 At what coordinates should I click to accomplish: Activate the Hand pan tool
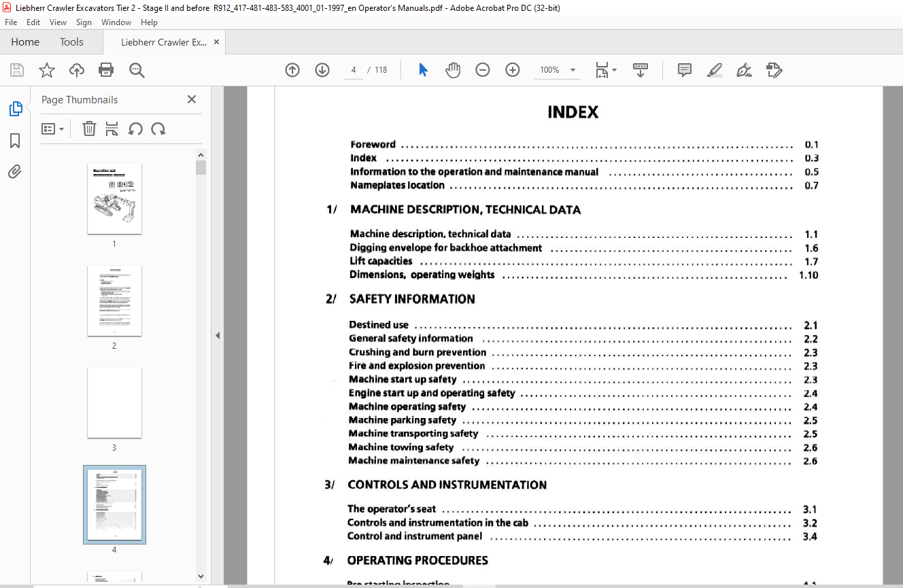point(453,70)
